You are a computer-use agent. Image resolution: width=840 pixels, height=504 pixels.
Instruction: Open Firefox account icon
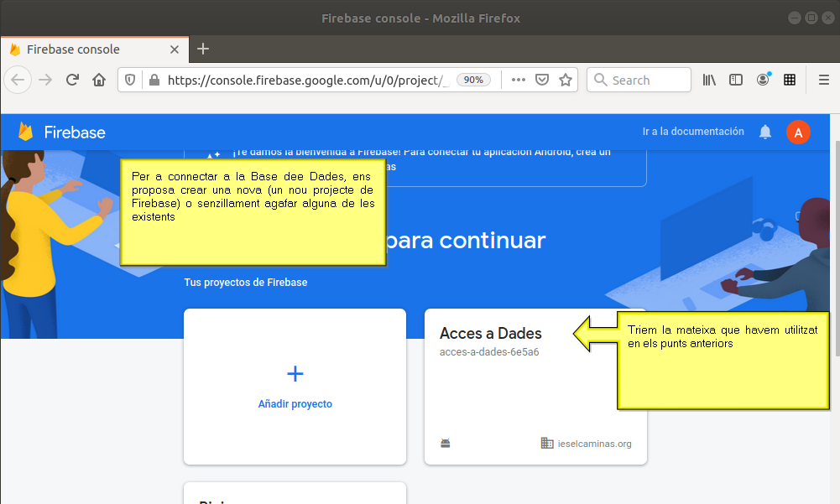(x=763, y=80)
